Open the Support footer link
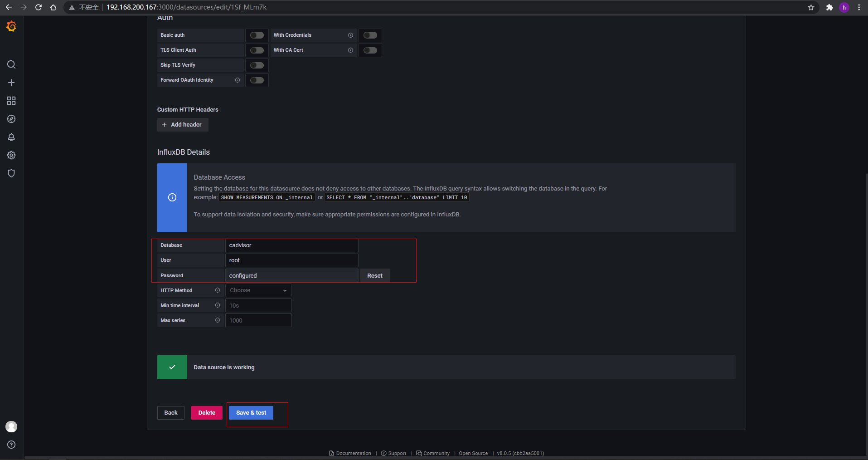The height and width of the screenshot is (460, 868). [x=394, y=453]
